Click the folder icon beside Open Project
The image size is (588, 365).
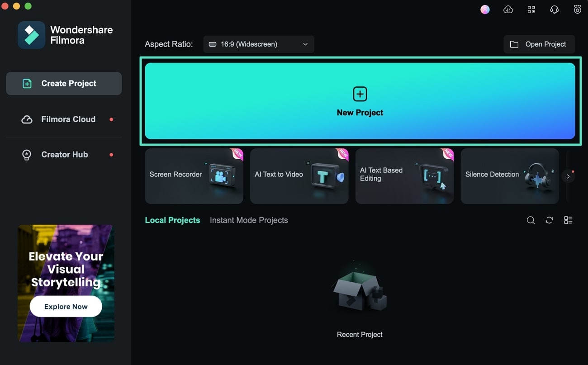(x=514, y=44)
